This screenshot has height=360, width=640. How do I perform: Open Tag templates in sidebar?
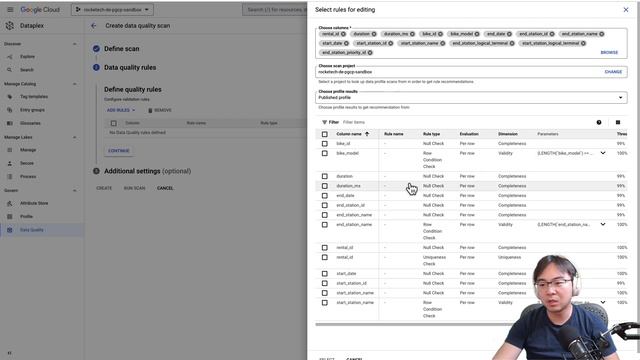tap(33, 97)
